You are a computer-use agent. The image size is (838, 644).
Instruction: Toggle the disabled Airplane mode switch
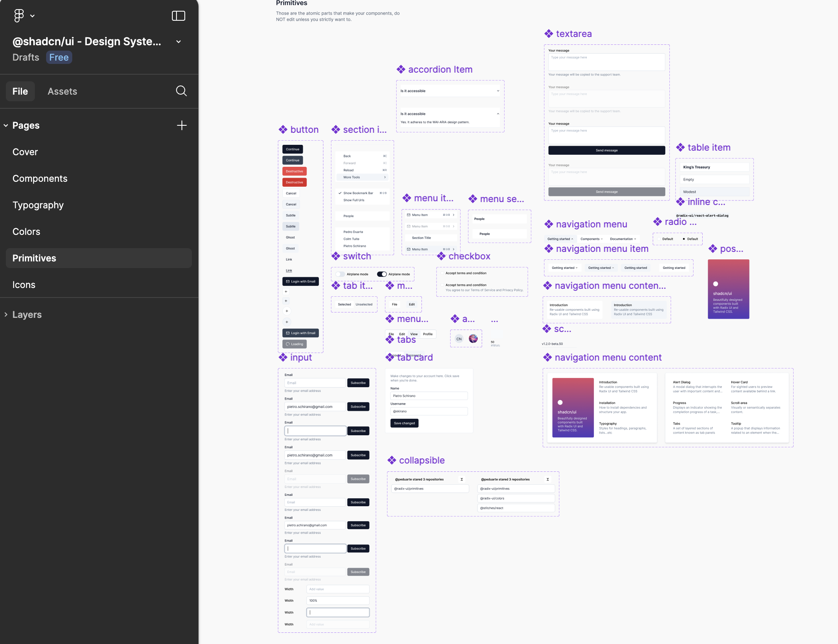(x=341, y=274)
